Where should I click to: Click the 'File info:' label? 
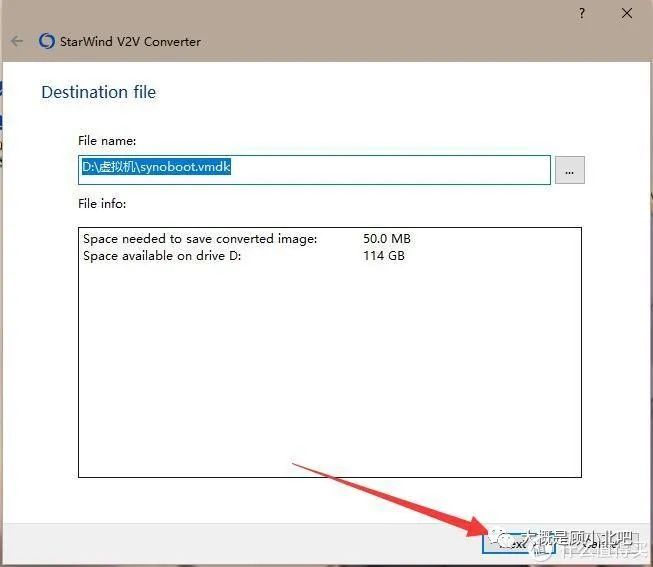tap(102, 204)
